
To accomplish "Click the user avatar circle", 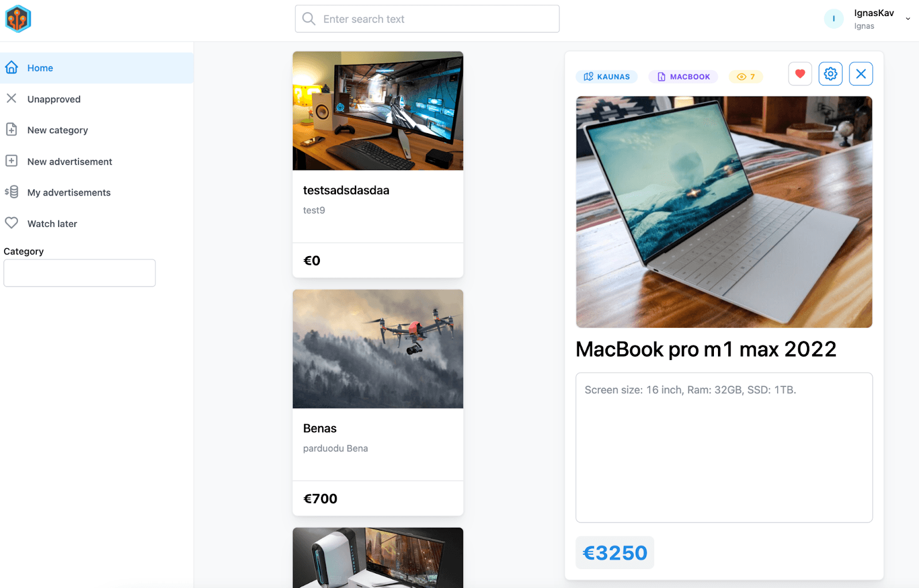I will pos(834,19).
